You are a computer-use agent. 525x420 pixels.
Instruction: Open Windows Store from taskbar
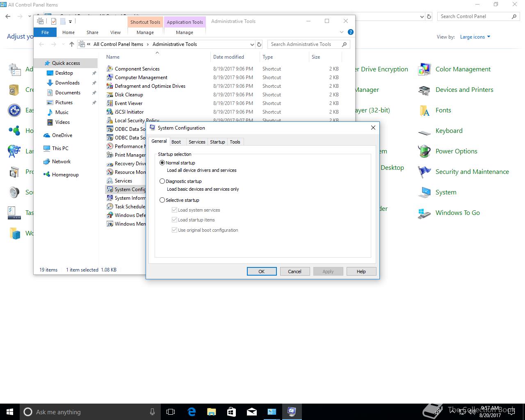pyautogui.click(x=231, y=412)
